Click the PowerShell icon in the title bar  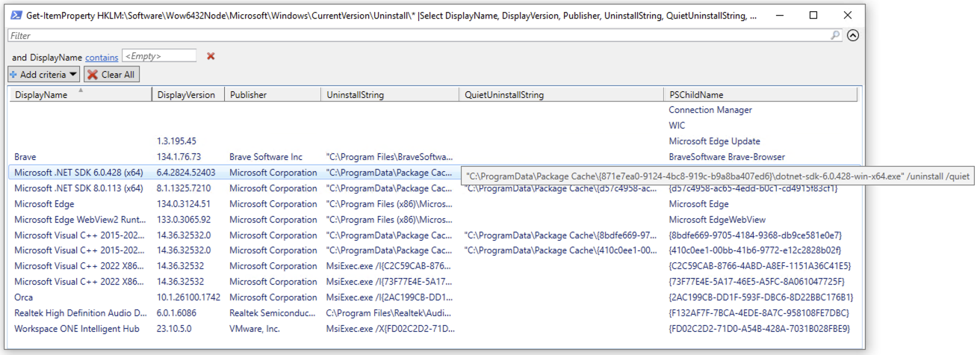click(x=15, y=16)
